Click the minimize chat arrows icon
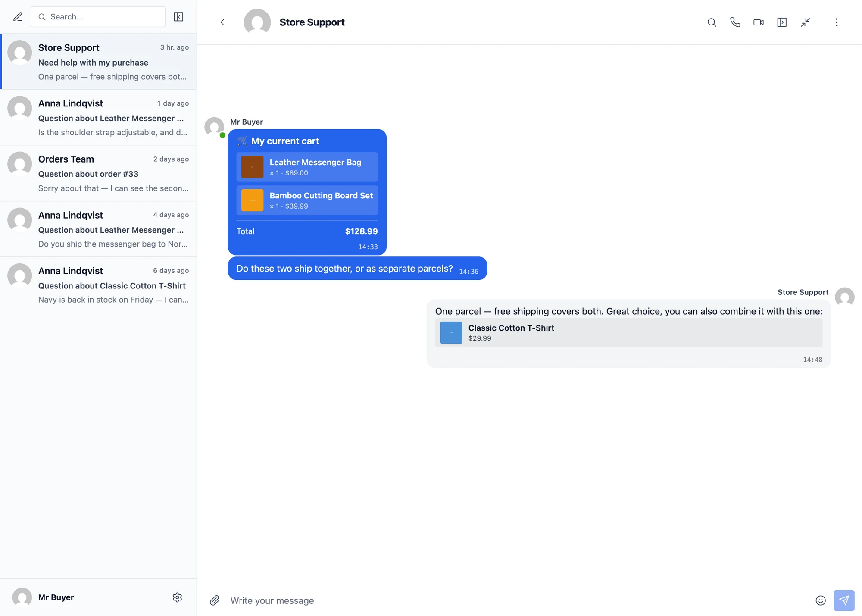The width and height of the screenshot is (862, 616). point(805,22)
